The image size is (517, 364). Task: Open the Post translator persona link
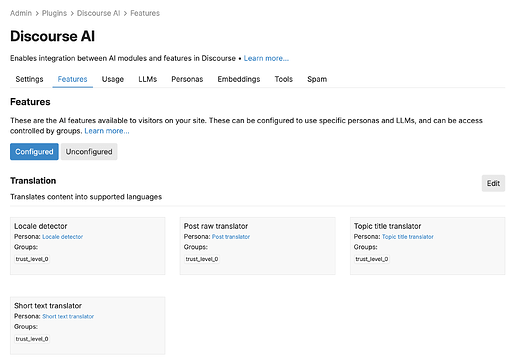pyautogui.click(x=231, y=237)
